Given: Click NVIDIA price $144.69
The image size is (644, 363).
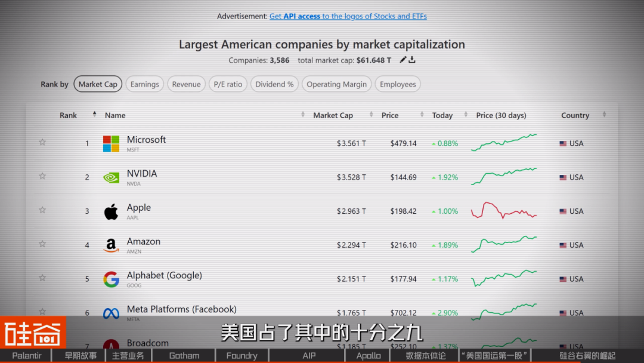Looking at the screenshot, I should (403, 177).
